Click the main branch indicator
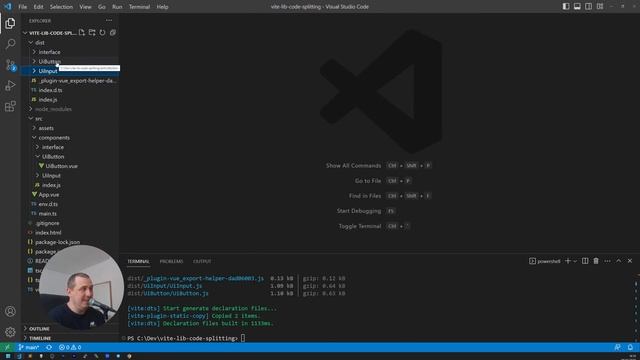The image size is (640, 360). 28,347
